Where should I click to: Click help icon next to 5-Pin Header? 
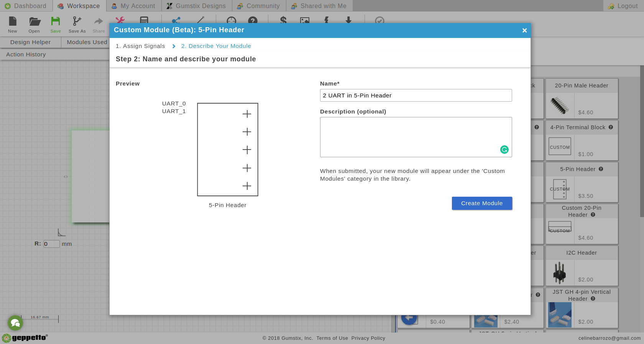pos(601,169)
